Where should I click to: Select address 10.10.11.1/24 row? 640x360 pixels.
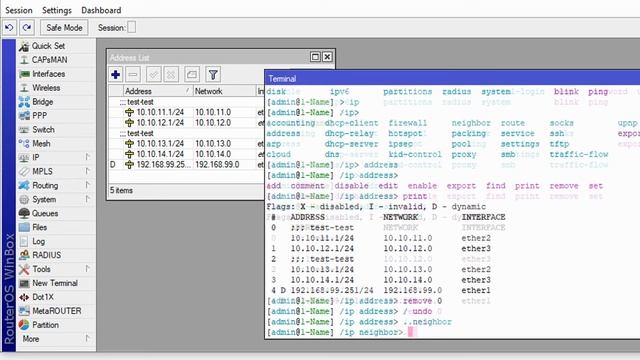(187, 112)
